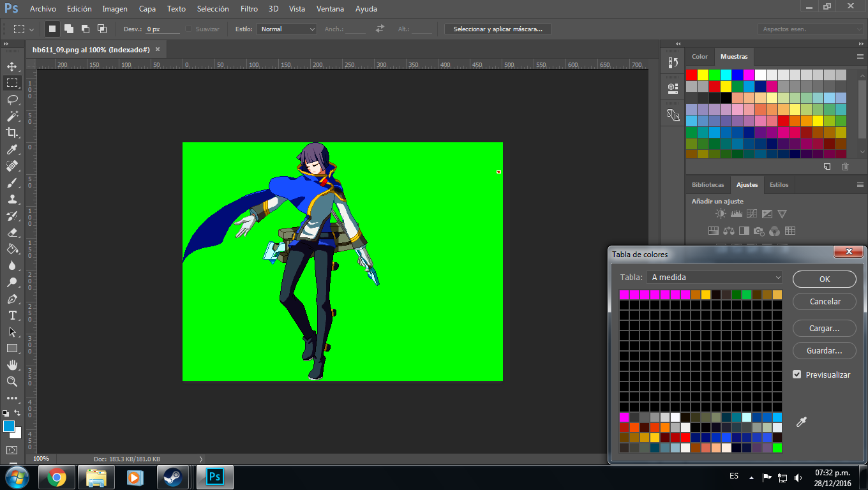Click the eyedropper in Tabla de colores dialog

802,422
